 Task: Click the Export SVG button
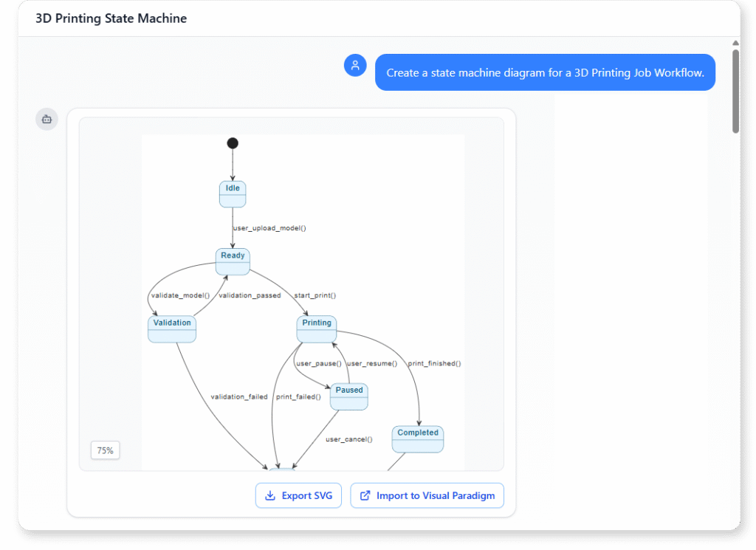click(x=298, y=495)
